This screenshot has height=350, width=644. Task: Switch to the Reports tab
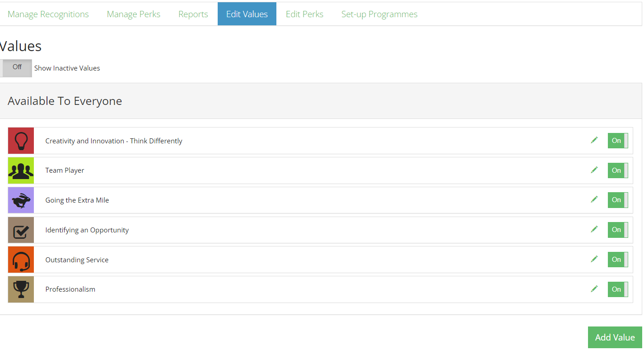pos(193,14)
